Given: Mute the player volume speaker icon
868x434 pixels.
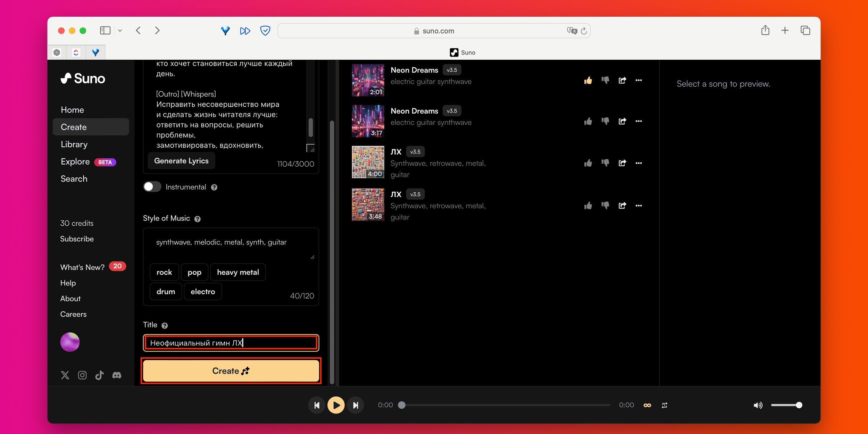Looking at the screenshot, I should (758, 405).
